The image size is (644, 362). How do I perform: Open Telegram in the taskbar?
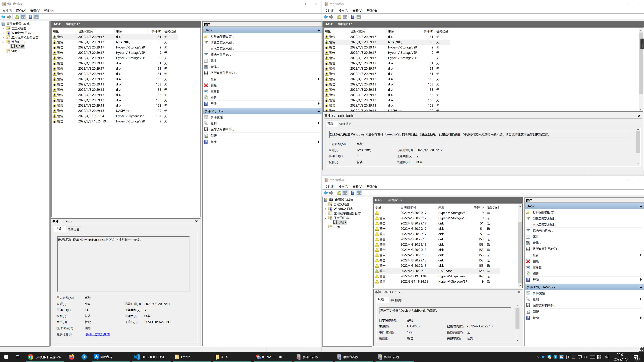pos(84,357)
